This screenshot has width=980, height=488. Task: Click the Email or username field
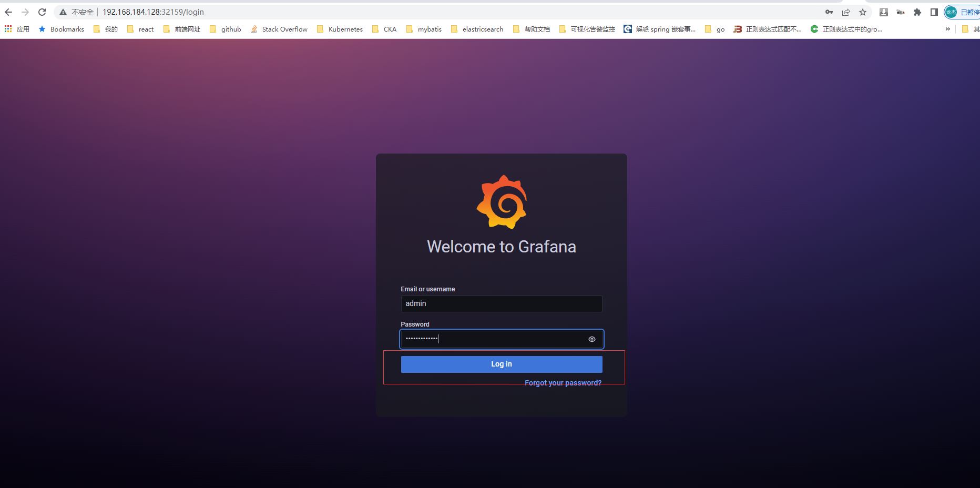point(502,304)
